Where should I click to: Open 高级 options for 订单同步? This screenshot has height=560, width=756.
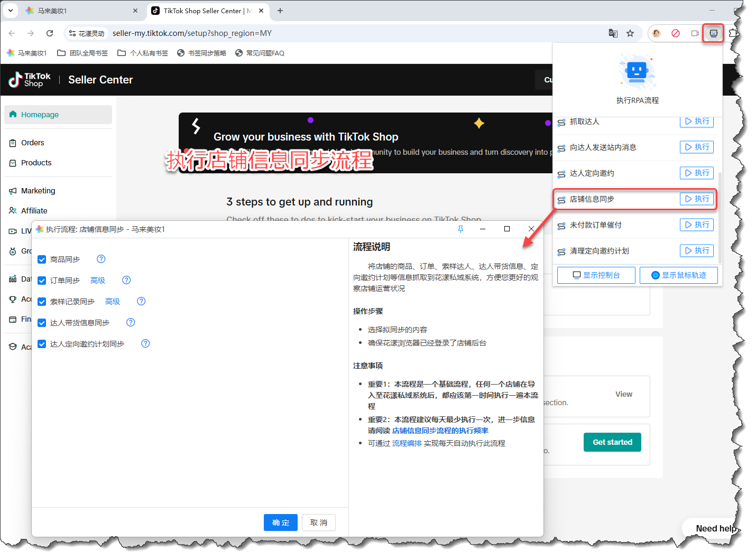coord(98,281)
